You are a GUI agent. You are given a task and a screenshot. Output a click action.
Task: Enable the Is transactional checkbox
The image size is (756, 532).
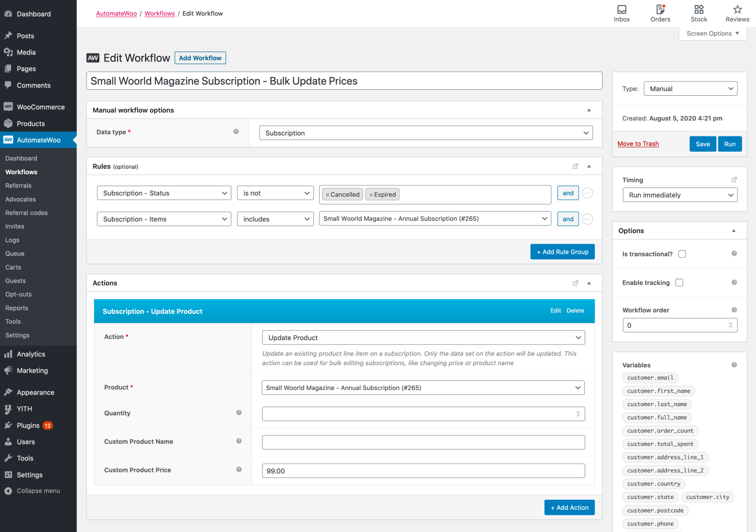click(x=682, y=253)
